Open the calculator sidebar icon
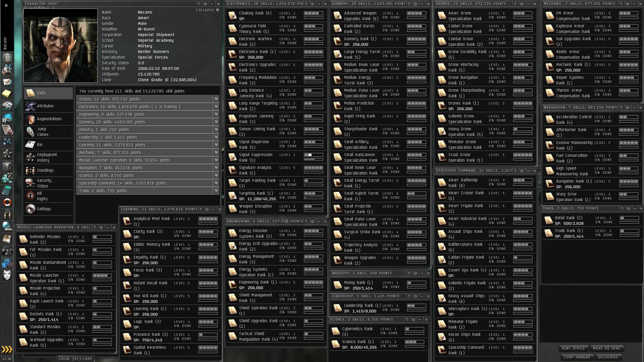Viewport: 644px width, 362px height. (x=7, y=190)
